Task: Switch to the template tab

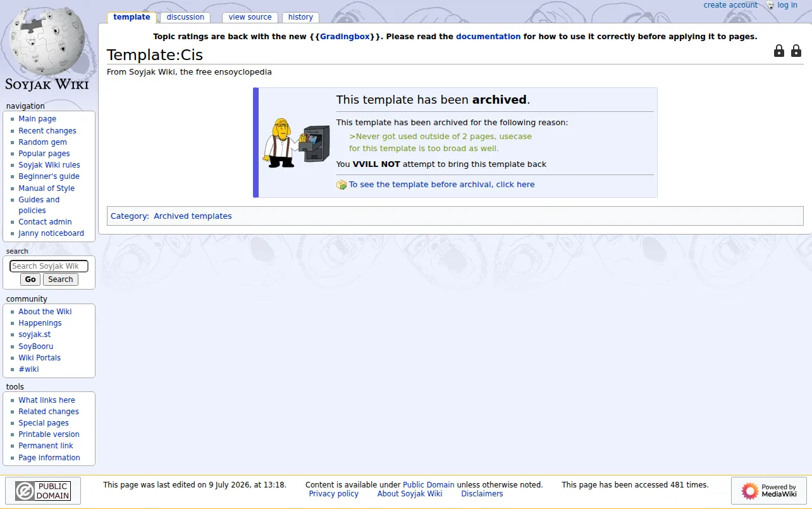Action: pos(132,17)
